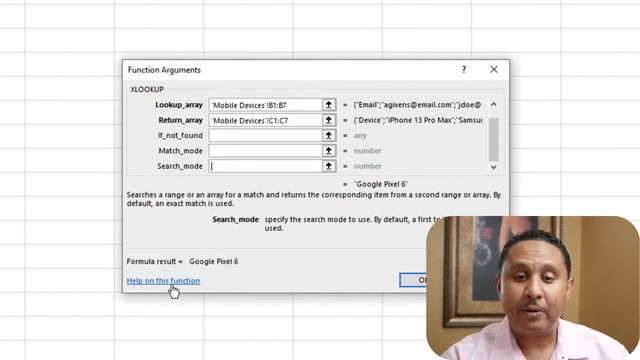Collapse dialog button beside Return_array field

pos(329,120)
